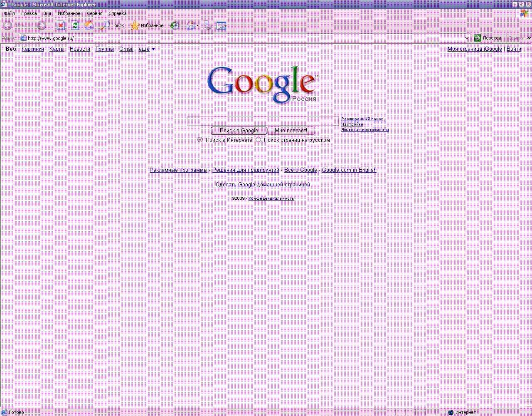Click the address bar URL field
Image resolution: width=532 pixels, height=416 pixels.
245,38
